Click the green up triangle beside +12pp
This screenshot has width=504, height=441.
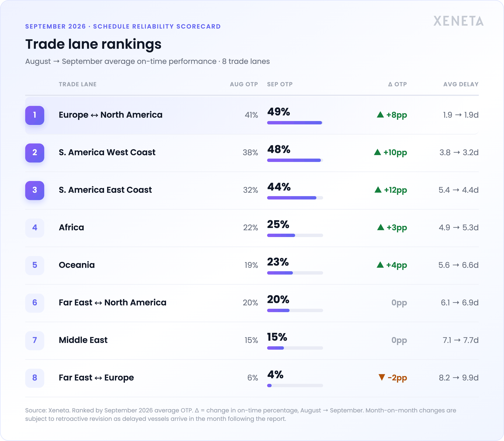point(378,190)
